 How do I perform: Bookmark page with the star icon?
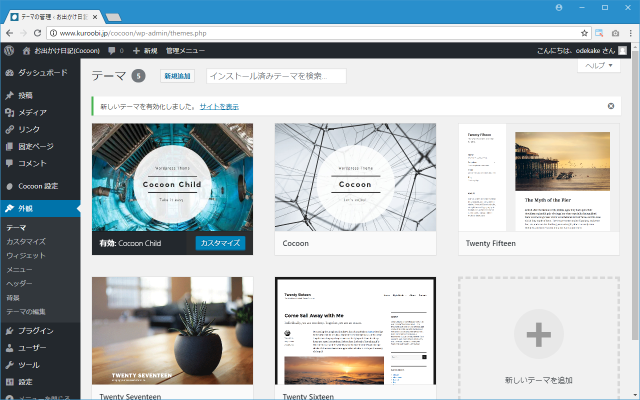tap(584, 32)
